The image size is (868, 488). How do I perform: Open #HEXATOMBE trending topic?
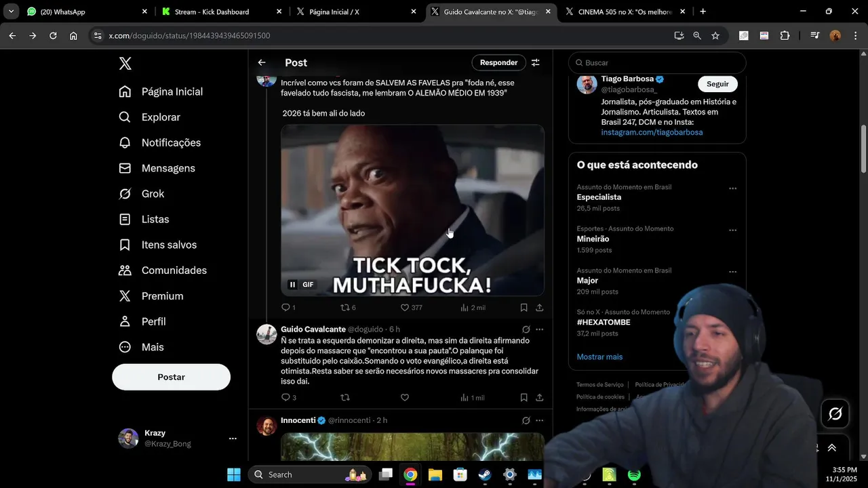(604, 323)
